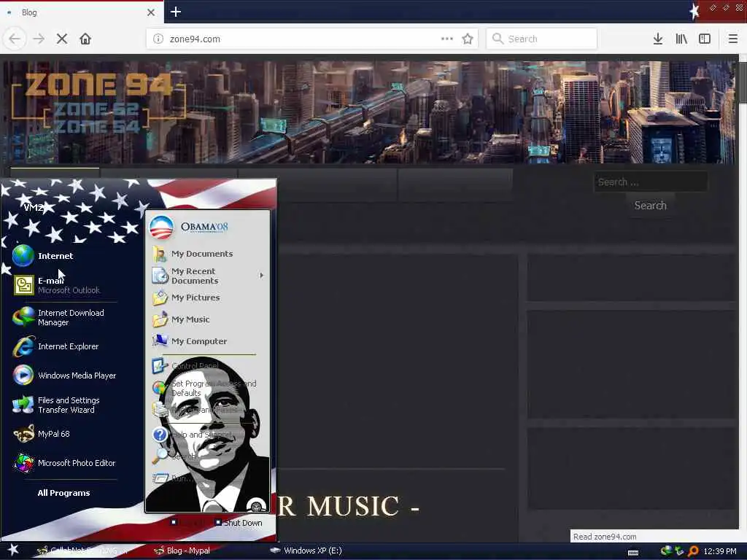Click the Shut Down button

point(239,523)
